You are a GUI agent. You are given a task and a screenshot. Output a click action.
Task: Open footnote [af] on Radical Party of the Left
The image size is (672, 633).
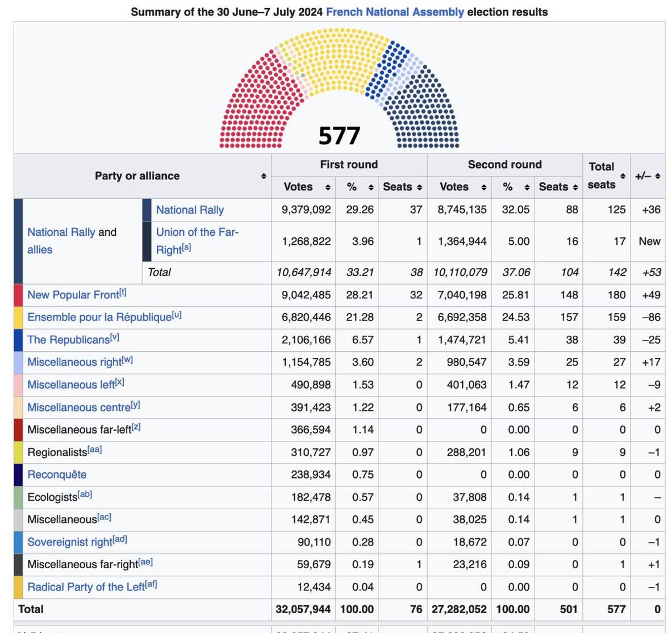point(151,585)
